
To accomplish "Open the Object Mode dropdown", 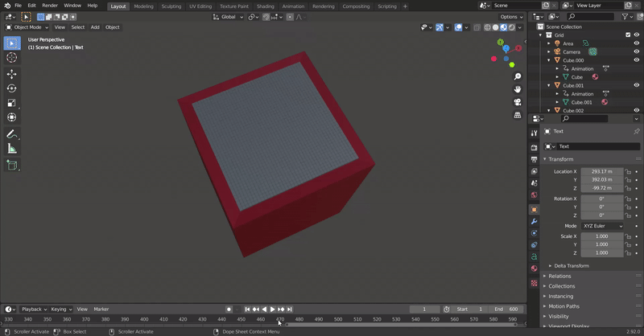I will click(x=27, y=27).
